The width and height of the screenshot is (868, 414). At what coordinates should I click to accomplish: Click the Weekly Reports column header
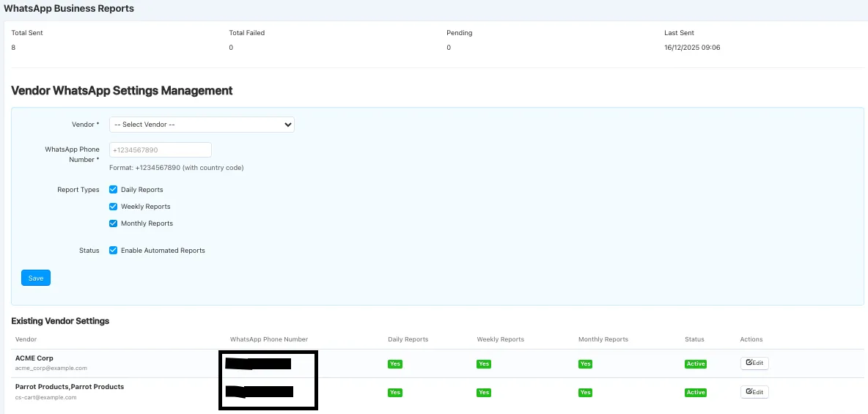[x=501, y=339]
